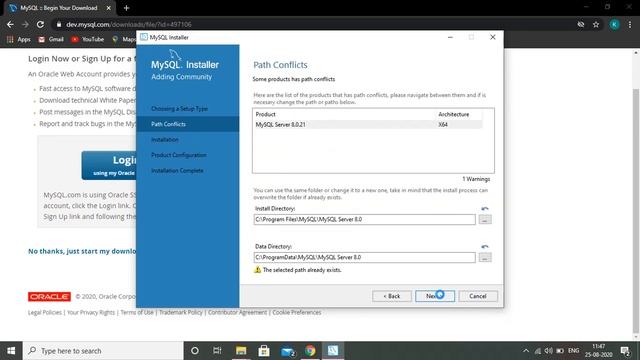
Task: Click the ENG language indicator
Action: point(573,351)
